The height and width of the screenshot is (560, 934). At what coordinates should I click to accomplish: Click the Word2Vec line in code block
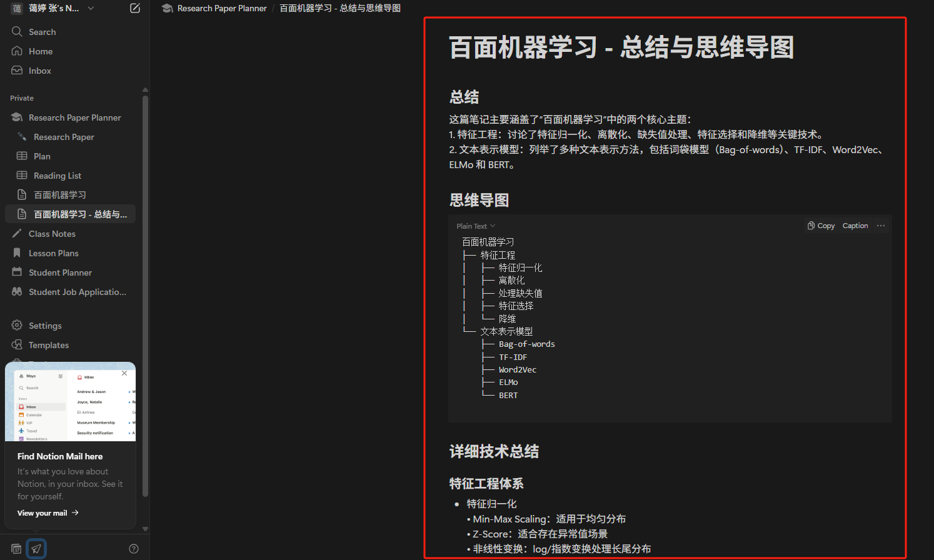[518, 370]
